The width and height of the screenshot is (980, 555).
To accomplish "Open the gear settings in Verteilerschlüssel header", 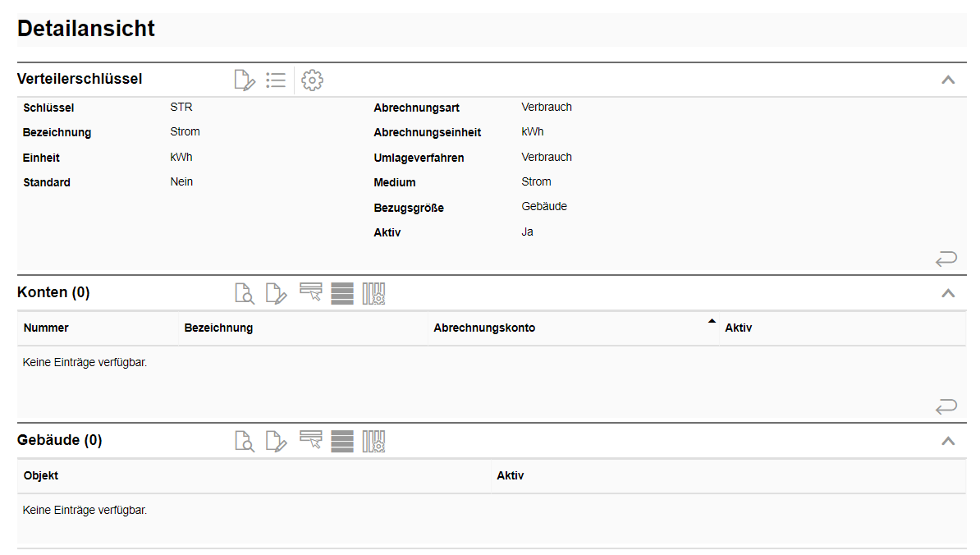I will coord(312,80).
